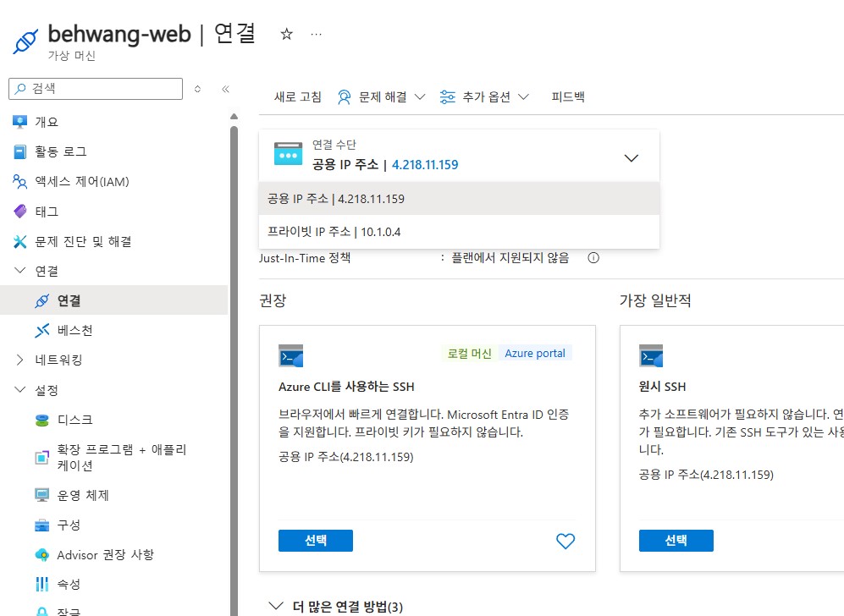Click the 로컬 머신 tag
844x616 pixels.
pyautogui.click(x=469, y=354)
